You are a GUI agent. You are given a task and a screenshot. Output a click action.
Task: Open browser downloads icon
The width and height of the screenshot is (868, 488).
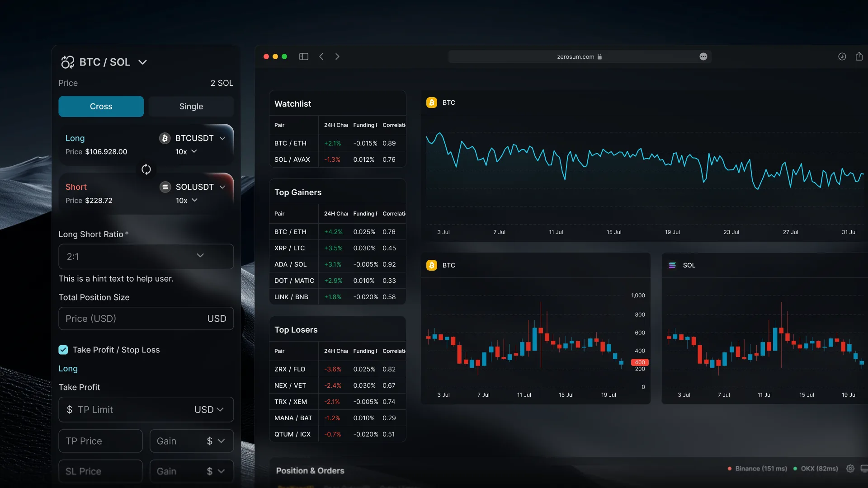[x=842, y=56]
